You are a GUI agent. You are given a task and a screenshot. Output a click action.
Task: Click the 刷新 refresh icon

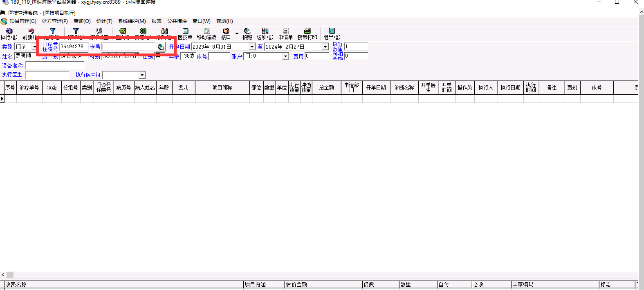[31, 31]
